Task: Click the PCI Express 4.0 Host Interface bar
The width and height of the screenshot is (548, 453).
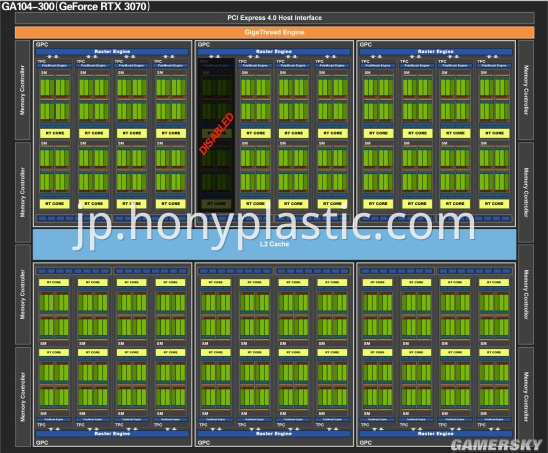Action: pyautogui.click(x=274, y=18)
